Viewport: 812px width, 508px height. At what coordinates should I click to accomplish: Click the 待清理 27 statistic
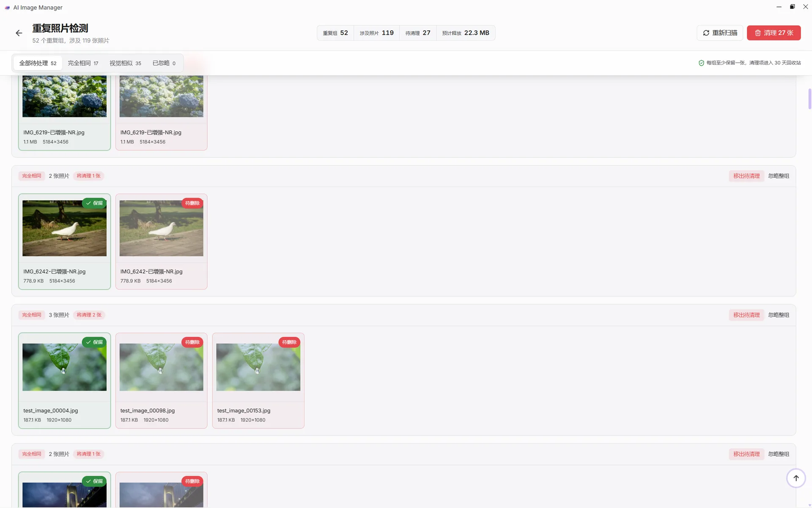click(x=418, y=33)
